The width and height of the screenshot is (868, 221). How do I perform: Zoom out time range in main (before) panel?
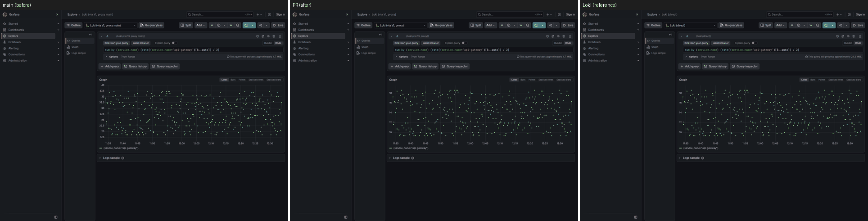238,25
